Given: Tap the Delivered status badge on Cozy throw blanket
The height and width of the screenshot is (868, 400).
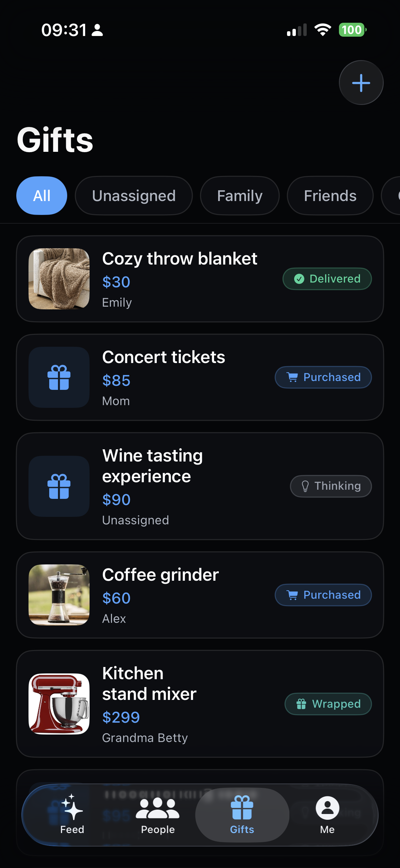Looking at the screenshot, I should (327, 279).
